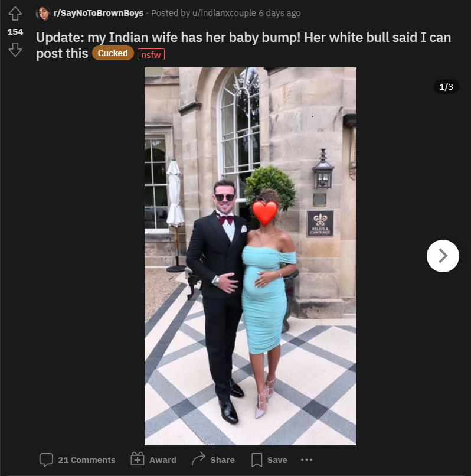The image size is (471, 476).
Task: Downvote the post with the down arrow
Action: 15,50
